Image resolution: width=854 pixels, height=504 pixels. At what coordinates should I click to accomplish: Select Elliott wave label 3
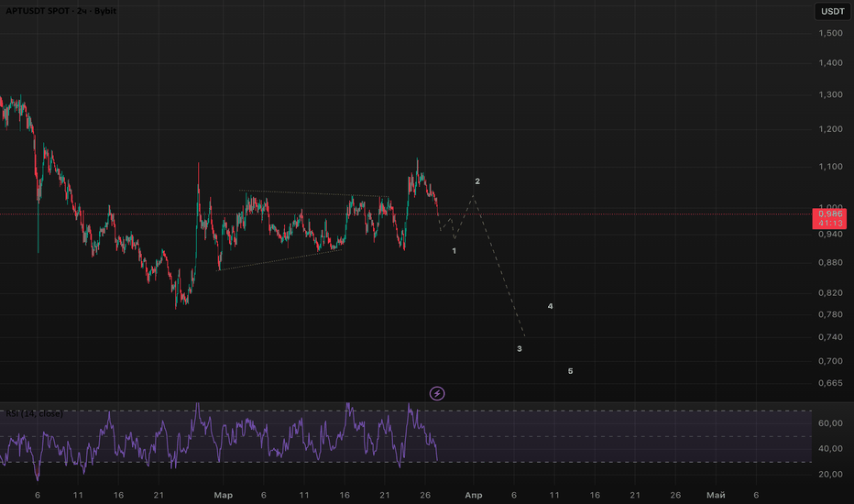[520, 349]
